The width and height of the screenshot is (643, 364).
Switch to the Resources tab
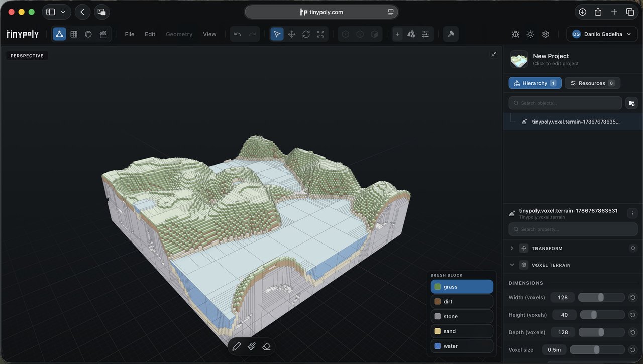pyautogui.click(x=592, y=83)
